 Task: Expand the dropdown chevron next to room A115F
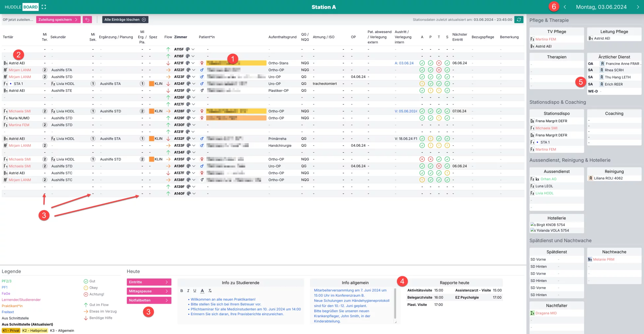point(193,49)
